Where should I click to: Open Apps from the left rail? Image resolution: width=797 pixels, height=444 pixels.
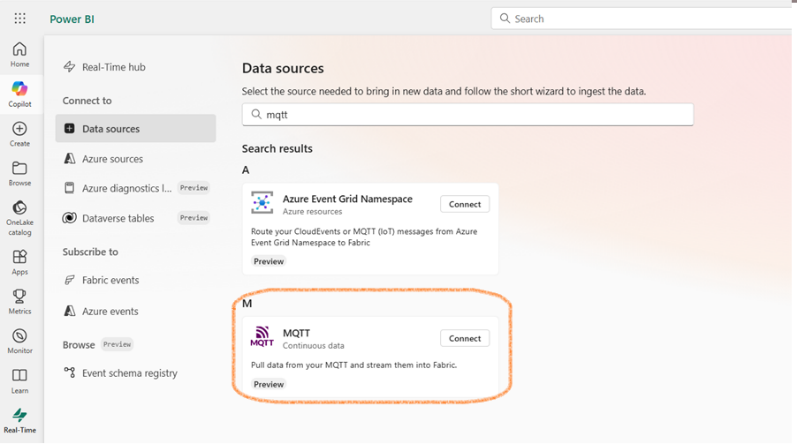(x=20, y=263)
